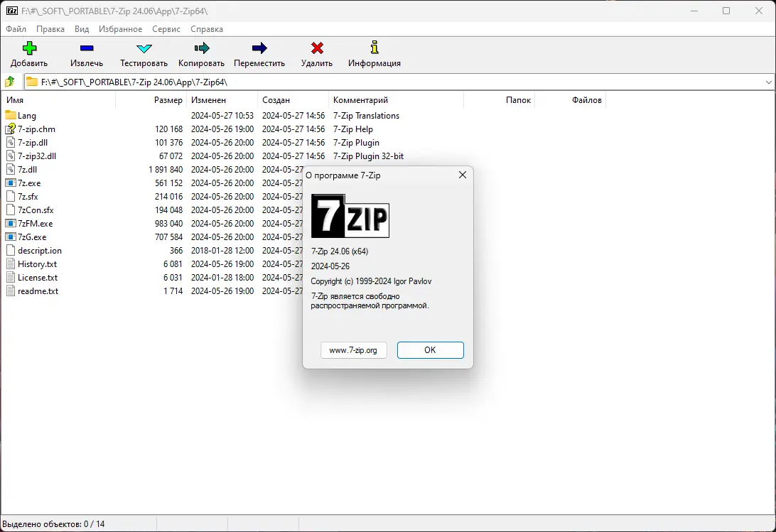Click the Копировать (Copy) arrow icon

pos(200,48)
